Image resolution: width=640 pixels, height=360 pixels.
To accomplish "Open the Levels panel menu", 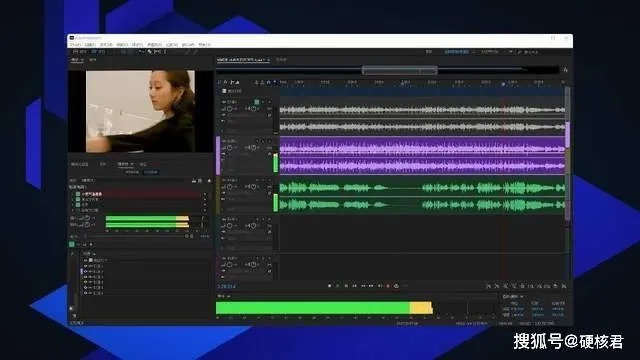I will point(229,296).
